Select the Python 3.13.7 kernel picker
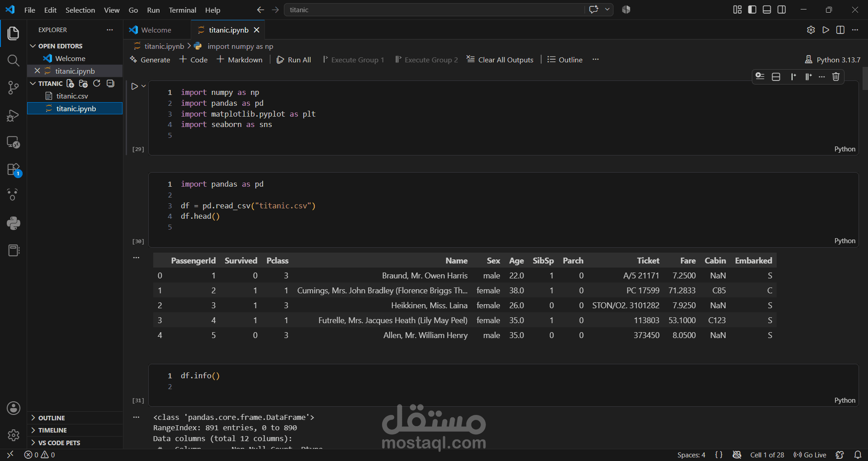This screenshot has width=868, height=461. tap(833, 60)
